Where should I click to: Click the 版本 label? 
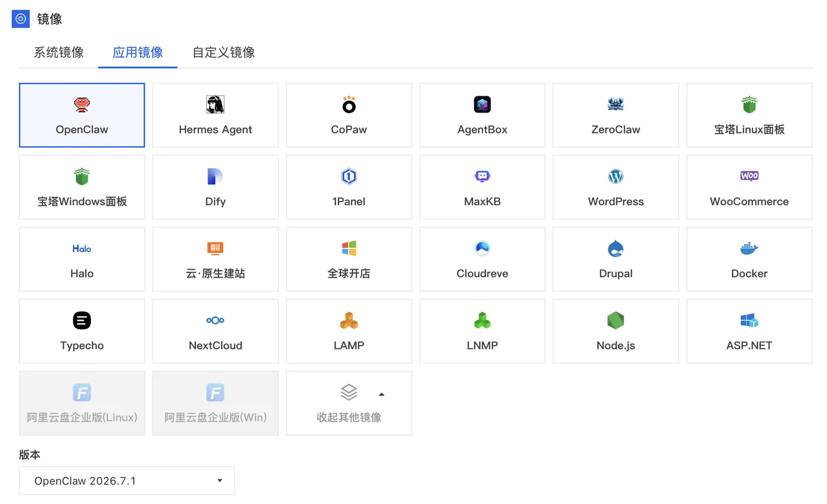[x=30, y=454]
